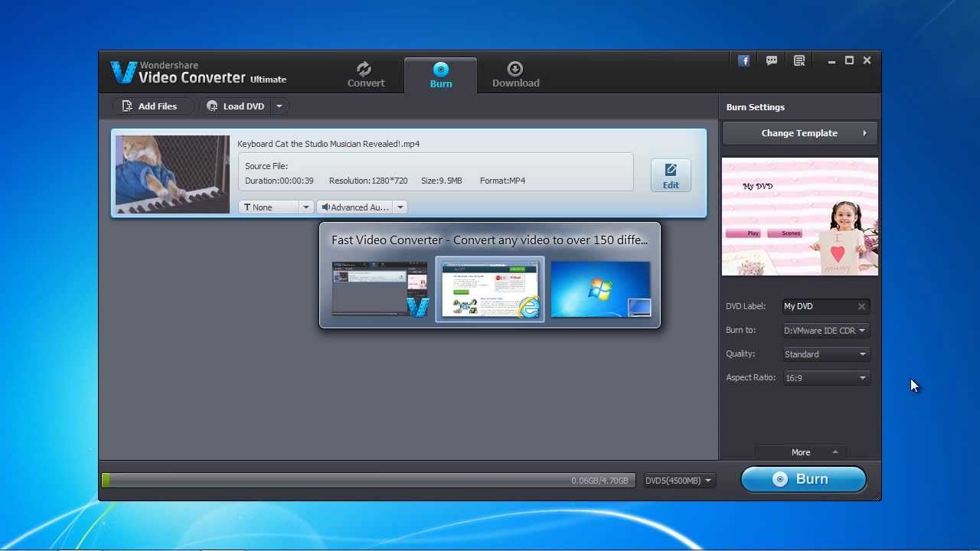Open the feedback chat bubble icon
The width and height of the screenshot is (980, 551).
772,60
